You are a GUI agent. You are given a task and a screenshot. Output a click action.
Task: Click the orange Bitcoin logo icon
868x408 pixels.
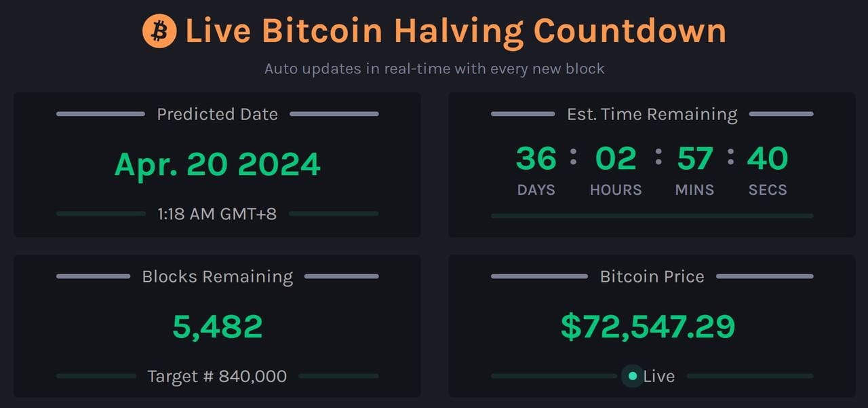(x=158, y=30)
